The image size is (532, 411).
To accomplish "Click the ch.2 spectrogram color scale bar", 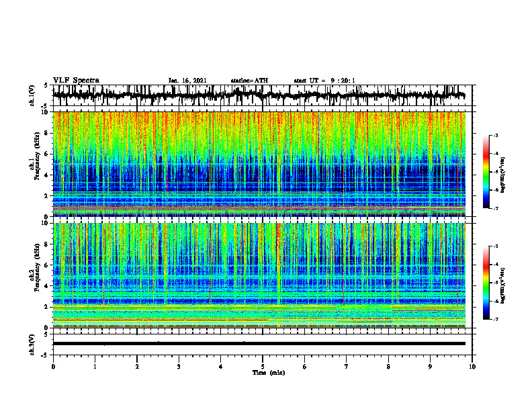I will pos(486,283).
